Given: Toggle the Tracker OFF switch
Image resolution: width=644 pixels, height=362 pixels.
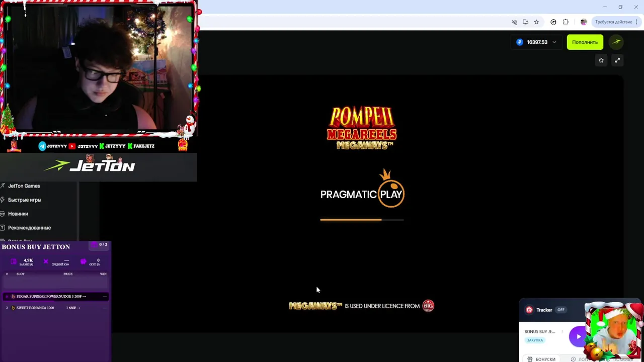Looking at the screenshot, I should 560,310.
